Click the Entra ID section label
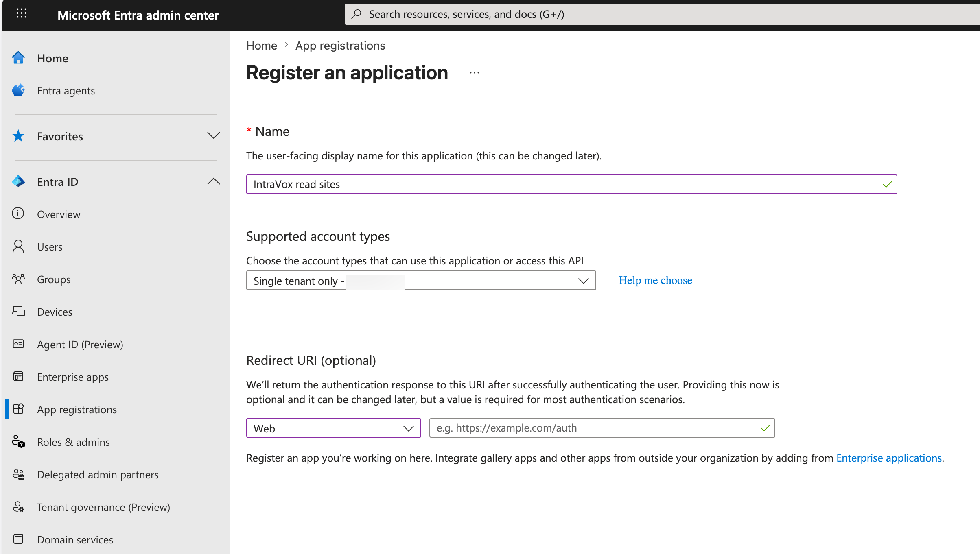980x554 pixels. 57,182
